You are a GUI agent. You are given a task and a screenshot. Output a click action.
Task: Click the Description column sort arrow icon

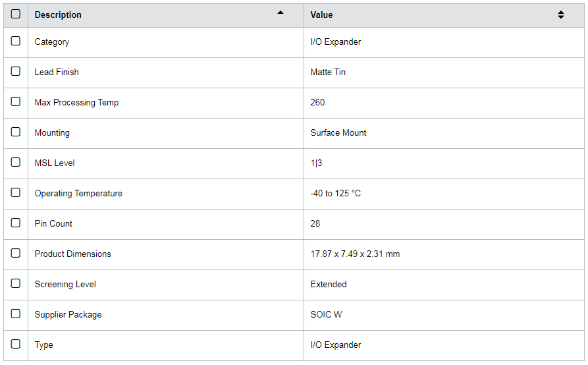(x=281, y=13)
